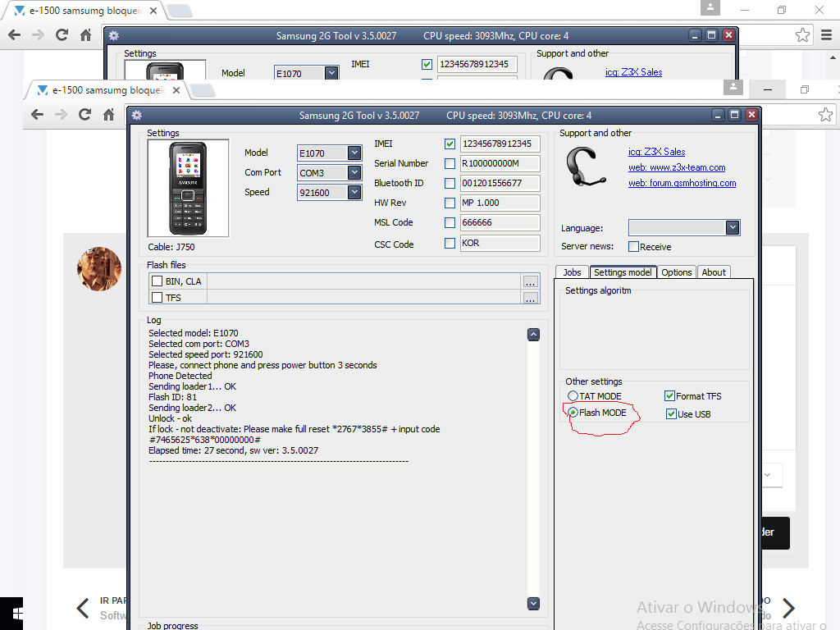
Task: Open the Model dropdown showing E1070
Action: pos(354,153)
